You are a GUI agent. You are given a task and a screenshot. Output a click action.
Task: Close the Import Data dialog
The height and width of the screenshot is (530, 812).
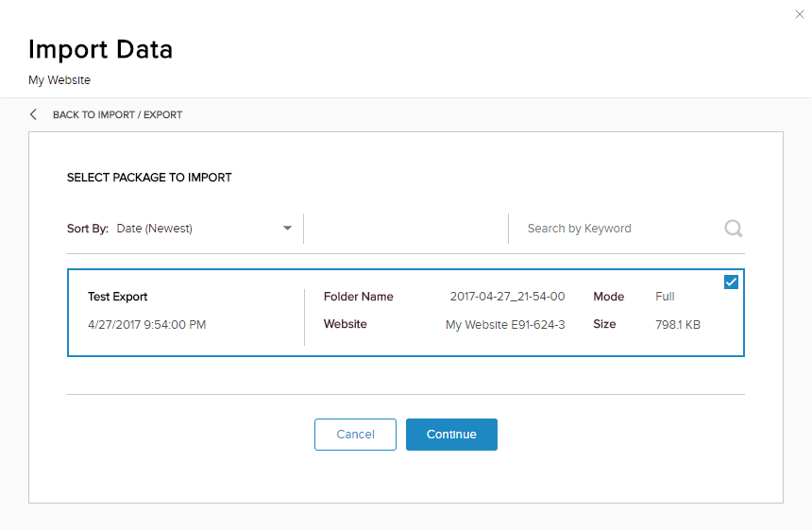[x=799, y=14]
